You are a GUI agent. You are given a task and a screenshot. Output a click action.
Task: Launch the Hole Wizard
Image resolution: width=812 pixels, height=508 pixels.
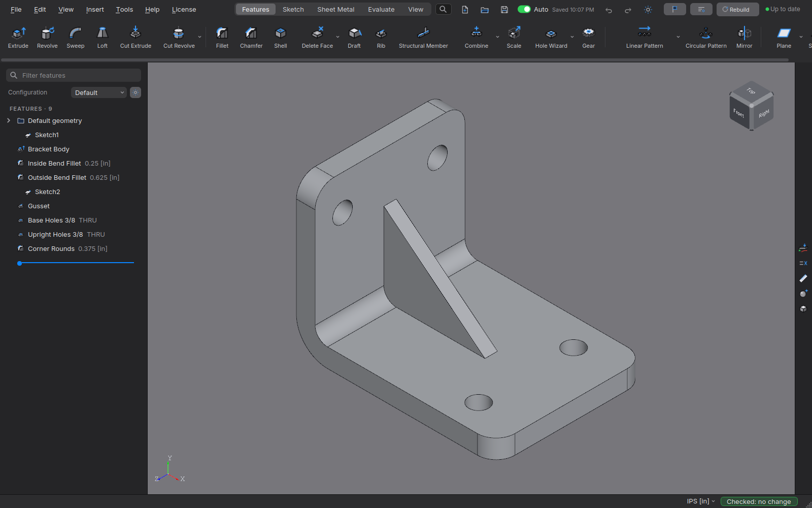coord(551,38)
